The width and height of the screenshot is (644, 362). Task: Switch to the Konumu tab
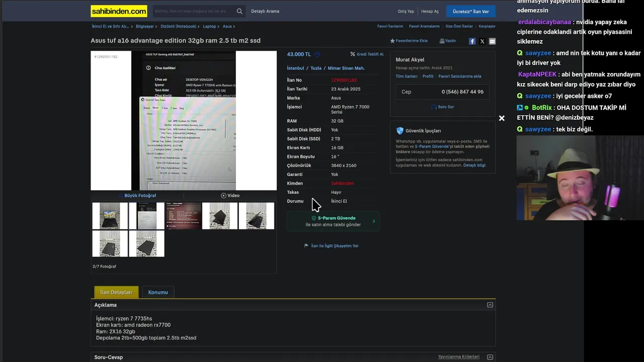(158, 292)
